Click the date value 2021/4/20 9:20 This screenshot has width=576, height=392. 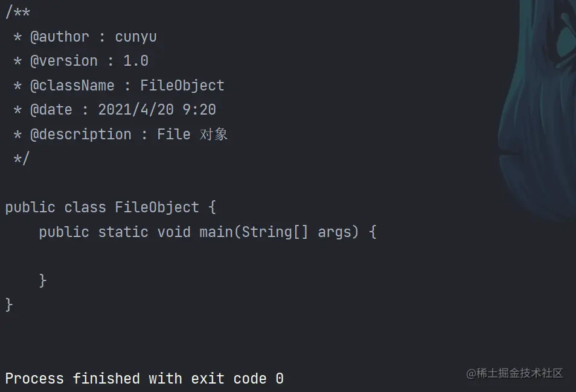157,110
